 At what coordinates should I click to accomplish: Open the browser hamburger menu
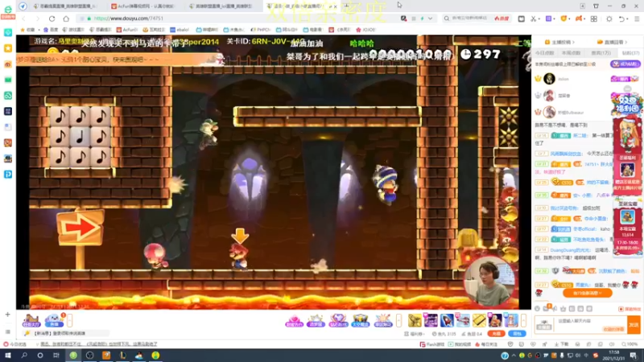click(637, 19)
